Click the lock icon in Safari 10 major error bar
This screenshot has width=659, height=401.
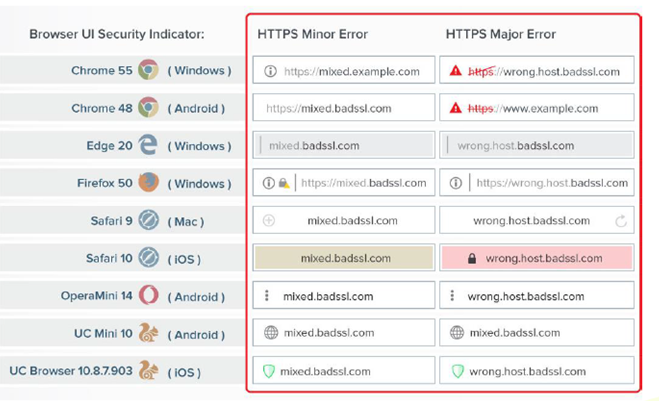click(x=472, y=258)
